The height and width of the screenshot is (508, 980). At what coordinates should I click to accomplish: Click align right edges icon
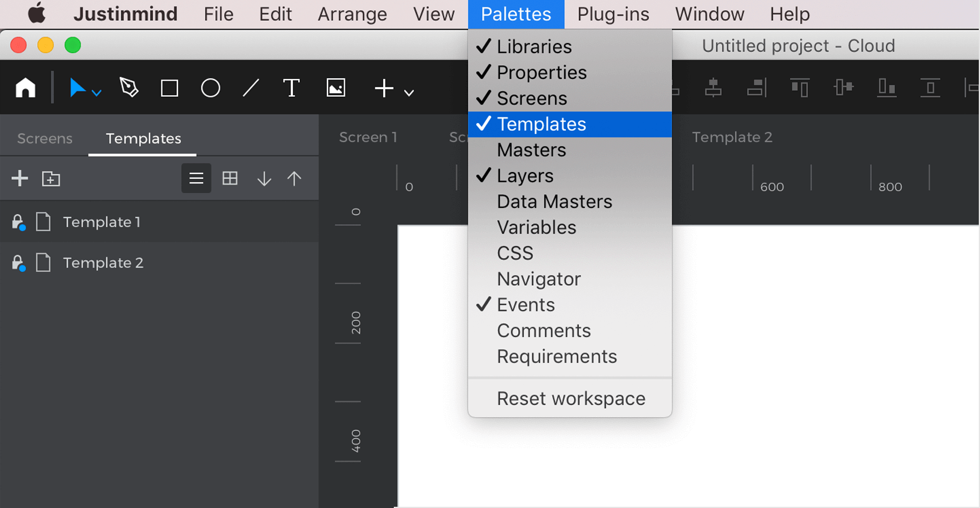point(757,88)
